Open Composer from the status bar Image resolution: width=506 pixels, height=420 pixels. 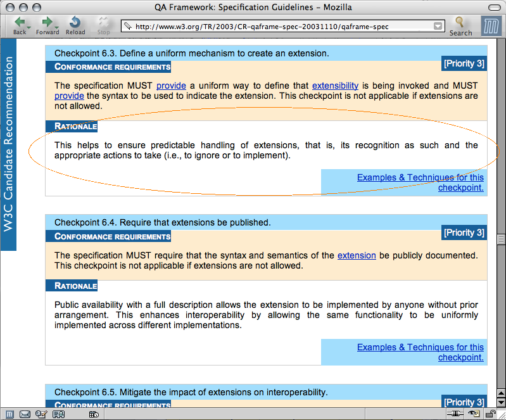pyautogui.click(x=42, y=414)
